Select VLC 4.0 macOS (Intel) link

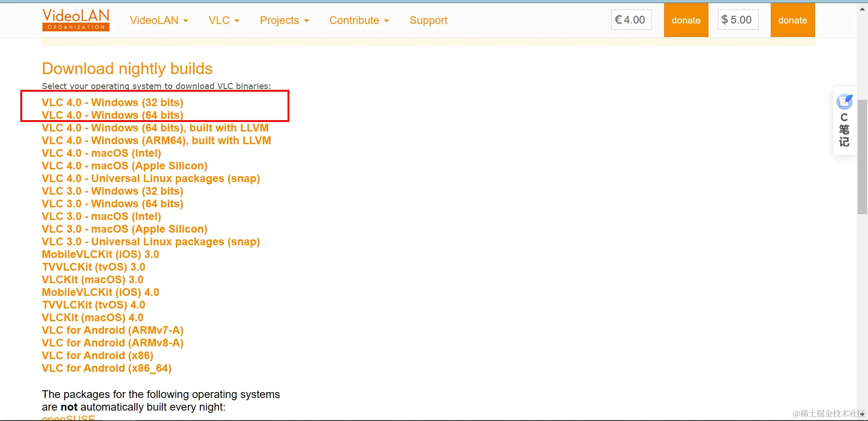(101, 153)
